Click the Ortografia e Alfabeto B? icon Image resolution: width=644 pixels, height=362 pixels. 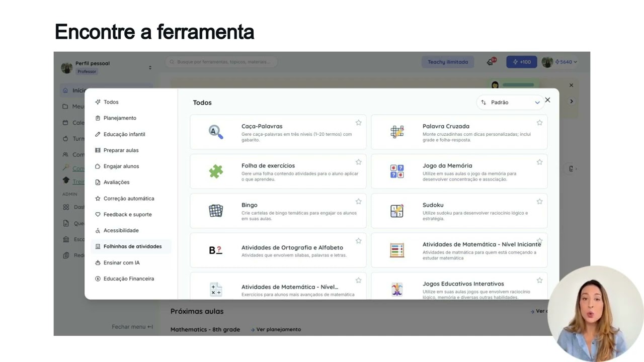(216, 250)
